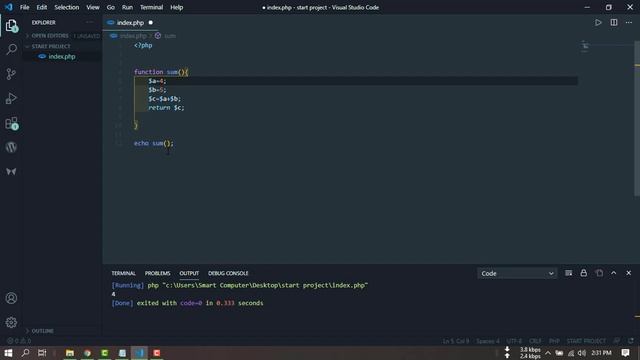
Task: Click the 'echo sum();' code line
Action: [x=153, y=143]
